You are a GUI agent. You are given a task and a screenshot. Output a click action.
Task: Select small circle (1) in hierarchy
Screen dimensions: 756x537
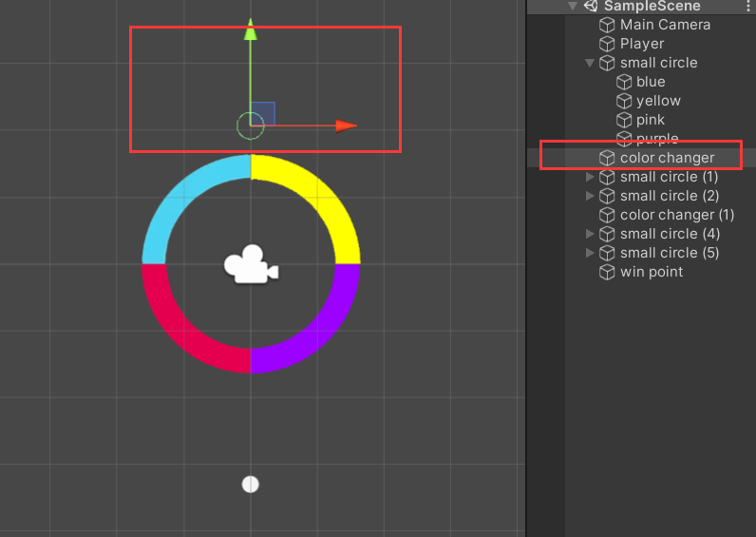click(x=669, y=177)
